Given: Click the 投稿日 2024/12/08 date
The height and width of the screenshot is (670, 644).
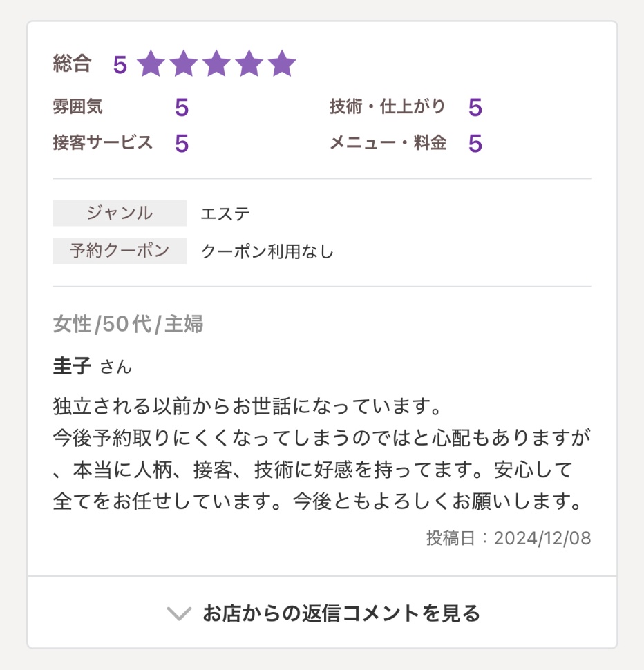Looking at the screenshot, I should (508, 539).
